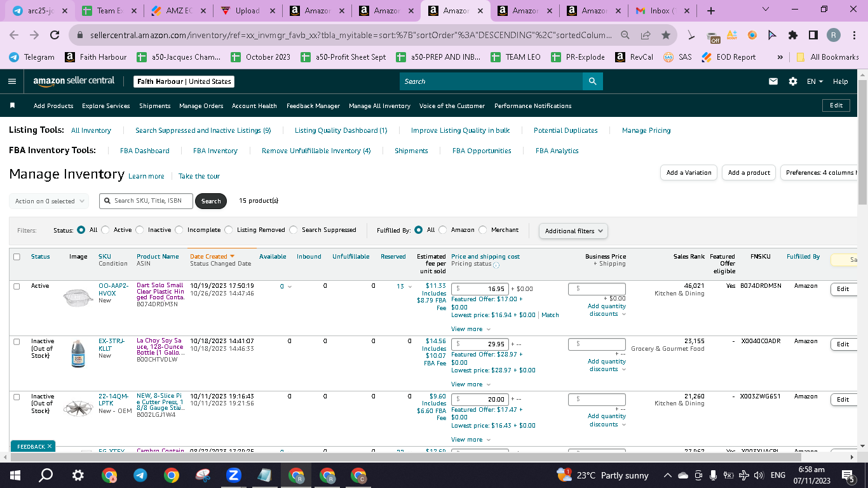
Task: Click the volume speaker icon in the system tray
Action: click(758, 475)
